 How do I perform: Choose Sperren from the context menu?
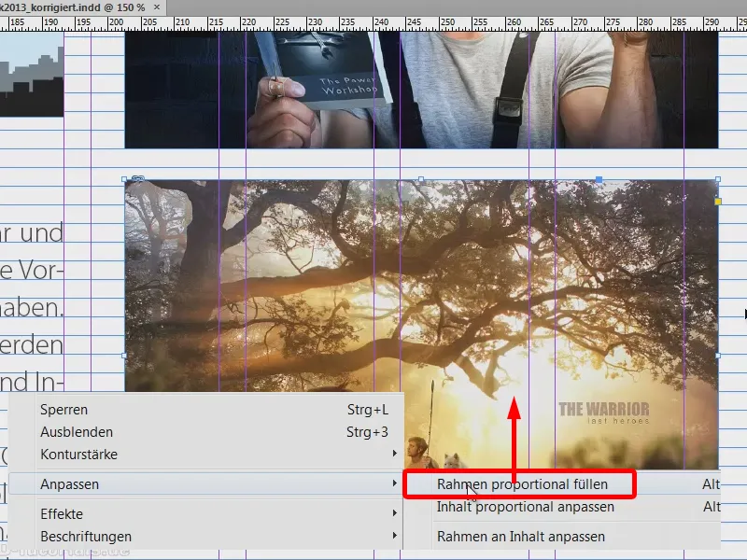63,410
